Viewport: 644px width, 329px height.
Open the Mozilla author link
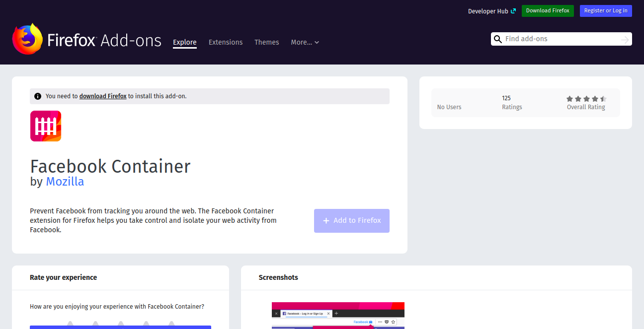point(65,182)
